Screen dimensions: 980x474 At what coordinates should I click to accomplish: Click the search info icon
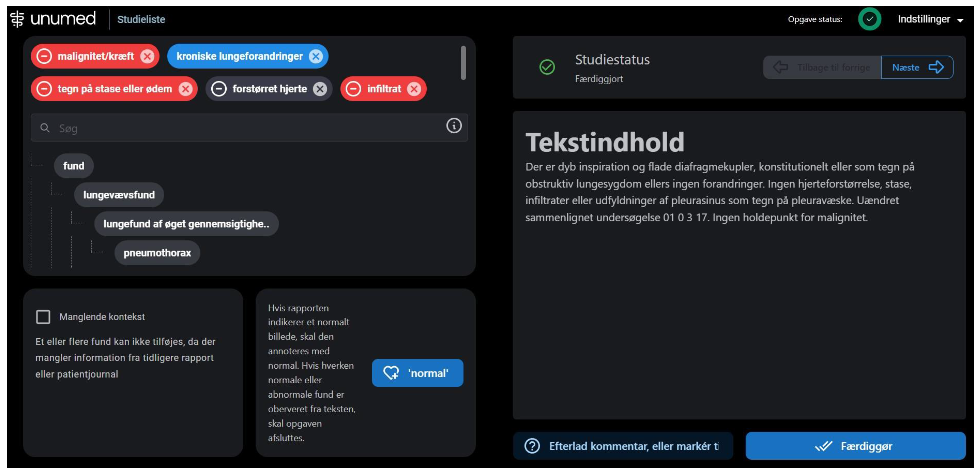point(453,126)
